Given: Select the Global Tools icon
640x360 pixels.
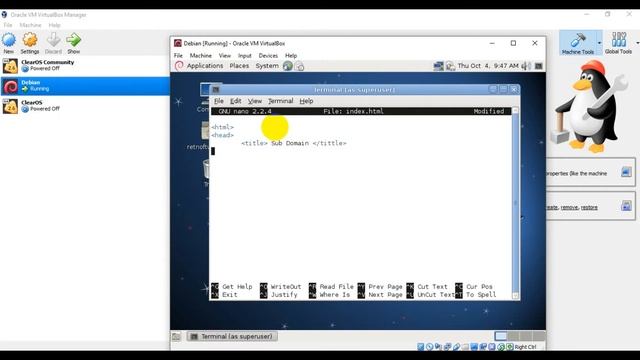Looking at the screenshot, I should click(619, 40).
